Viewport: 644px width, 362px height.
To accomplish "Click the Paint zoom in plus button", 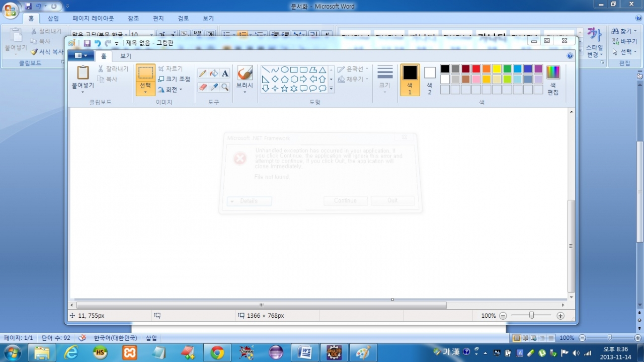I will tap(560, 316).
